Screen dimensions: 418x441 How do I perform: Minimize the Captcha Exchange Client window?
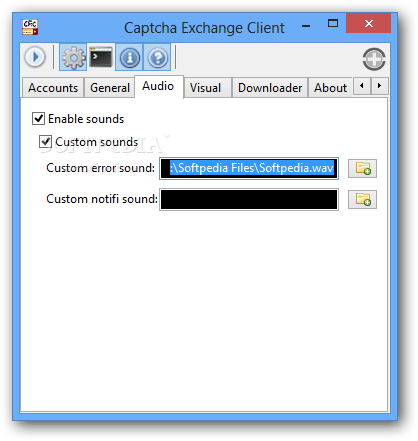[306, 25]
